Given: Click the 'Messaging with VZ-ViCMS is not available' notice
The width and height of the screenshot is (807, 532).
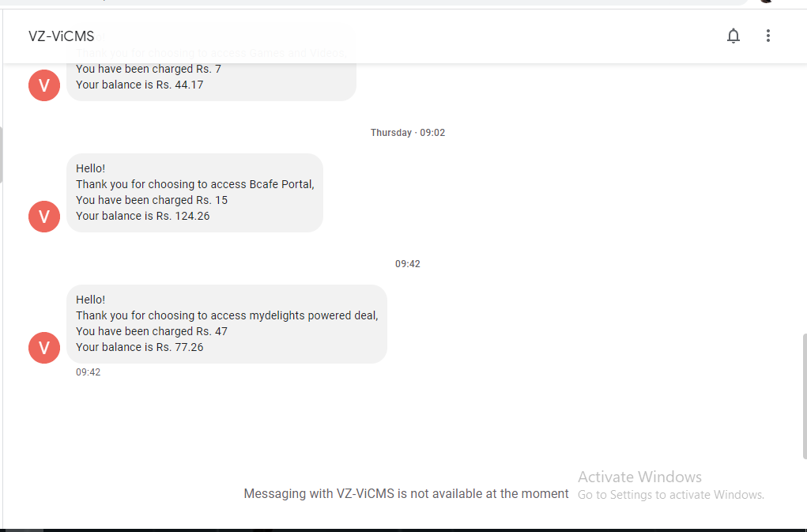Looking at the screenshot, I should pyautogui.click(x=406, y=493).
